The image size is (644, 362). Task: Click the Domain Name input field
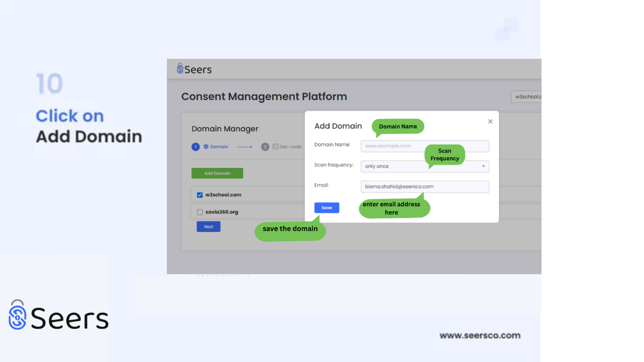pyautogui.click(x=425, y=146)
